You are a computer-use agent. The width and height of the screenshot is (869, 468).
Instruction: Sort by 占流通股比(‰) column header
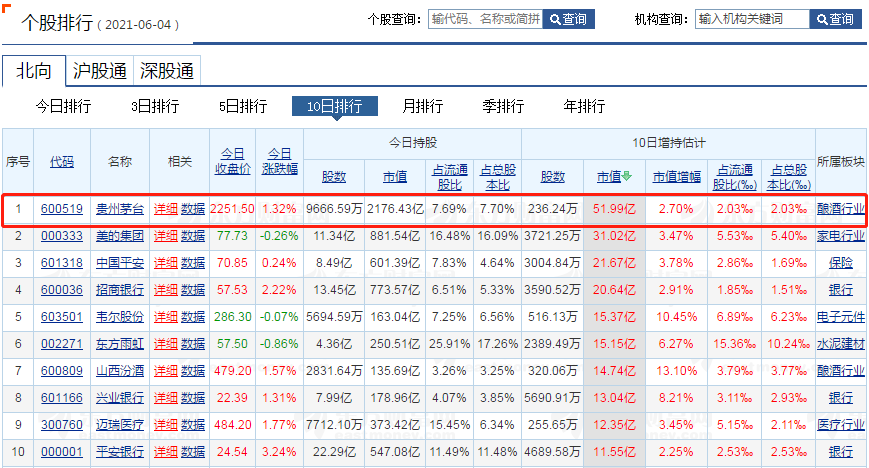pos(734,177)
